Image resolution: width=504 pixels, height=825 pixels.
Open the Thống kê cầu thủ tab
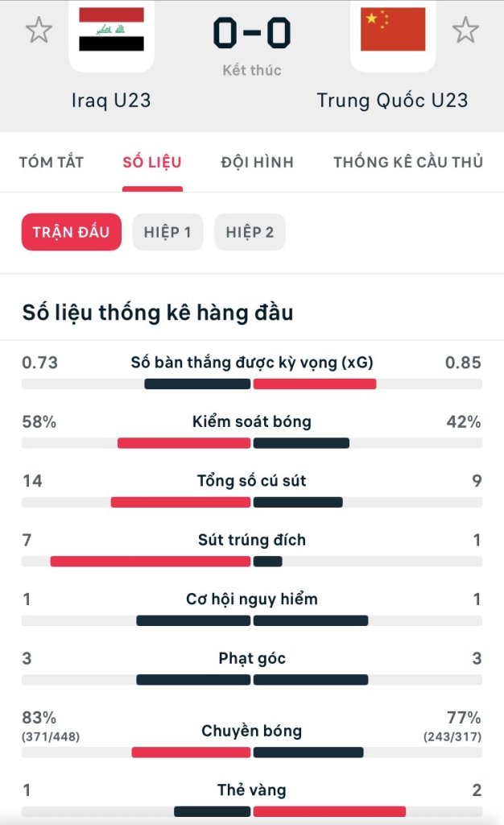pyautogui.click(x=407, y=163)
